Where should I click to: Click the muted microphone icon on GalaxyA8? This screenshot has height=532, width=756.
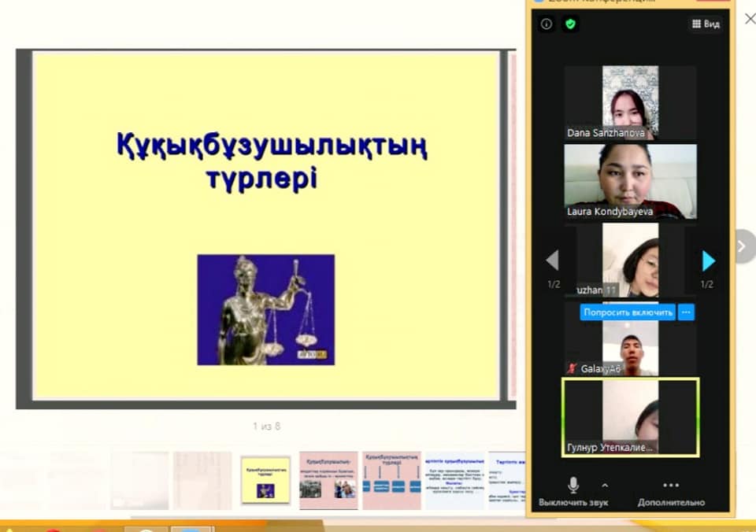click(573, 368)
